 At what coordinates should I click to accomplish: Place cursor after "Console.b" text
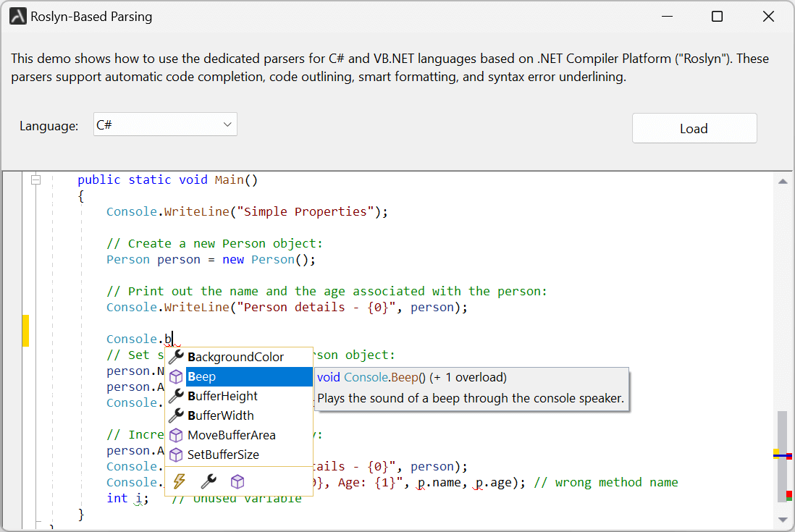pyautogui.click(x=173, y=339)
